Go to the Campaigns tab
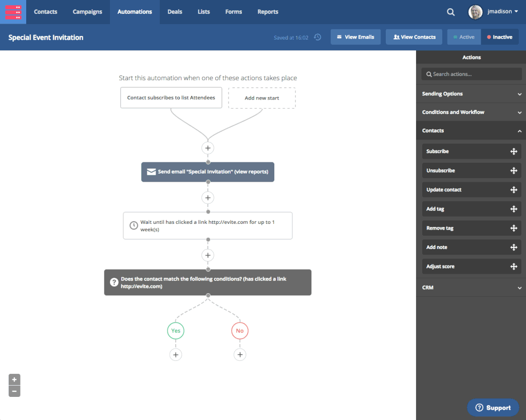This screenshot has width=526, height=420. coord(87,12)
